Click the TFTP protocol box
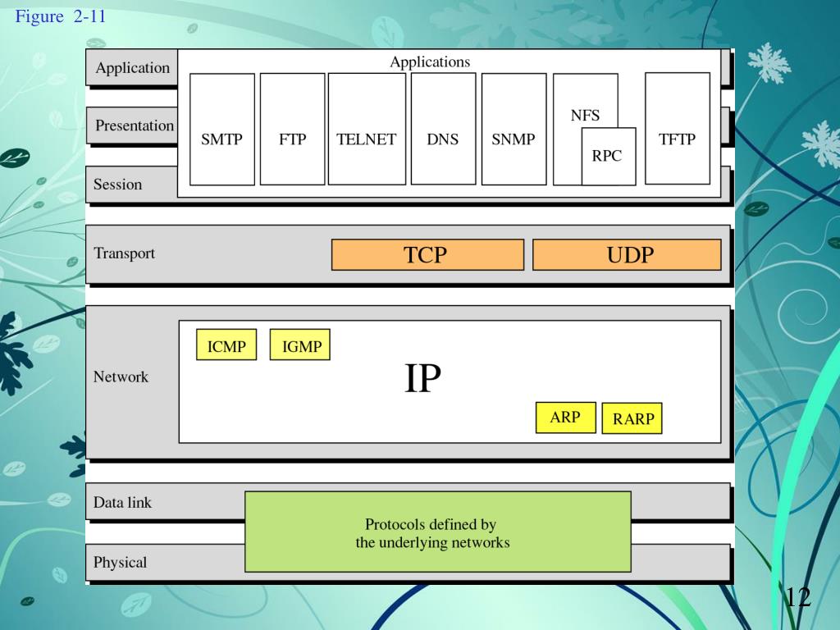The width and height of the screenshot is (840, 630). (x=678, y=129)
